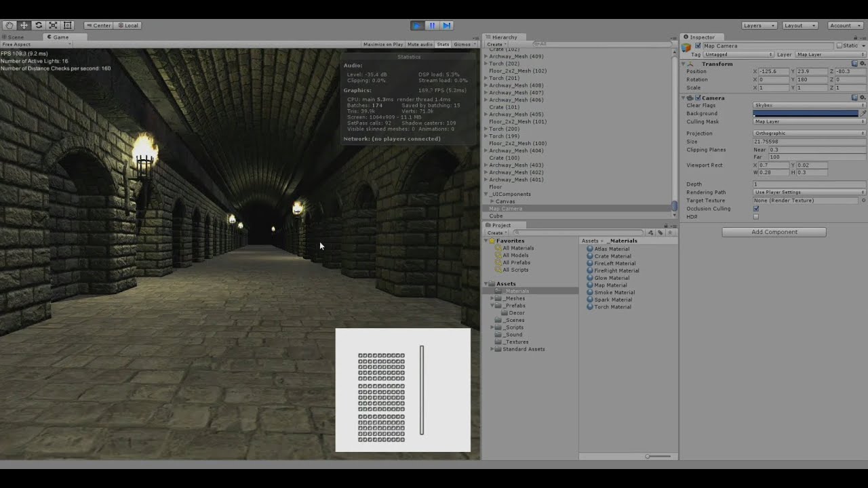
Task: Select the Rect transform tool
Action: tap(67, 25)
